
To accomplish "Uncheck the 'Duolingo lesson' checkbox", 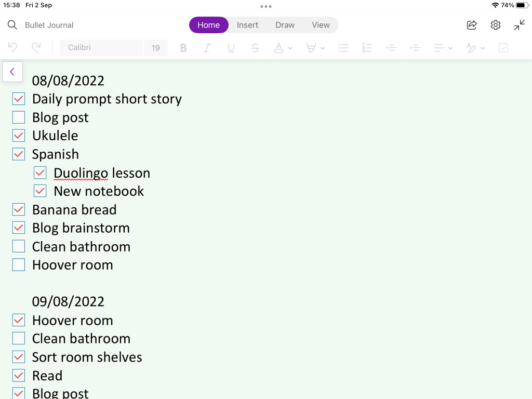I will [40, 173].
